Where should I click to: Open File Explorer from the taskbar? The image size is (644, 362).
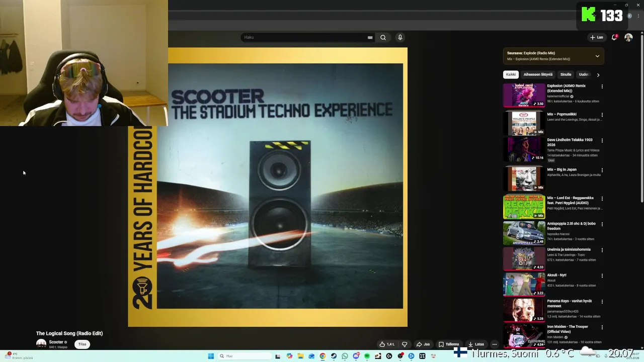pos(300,356)
